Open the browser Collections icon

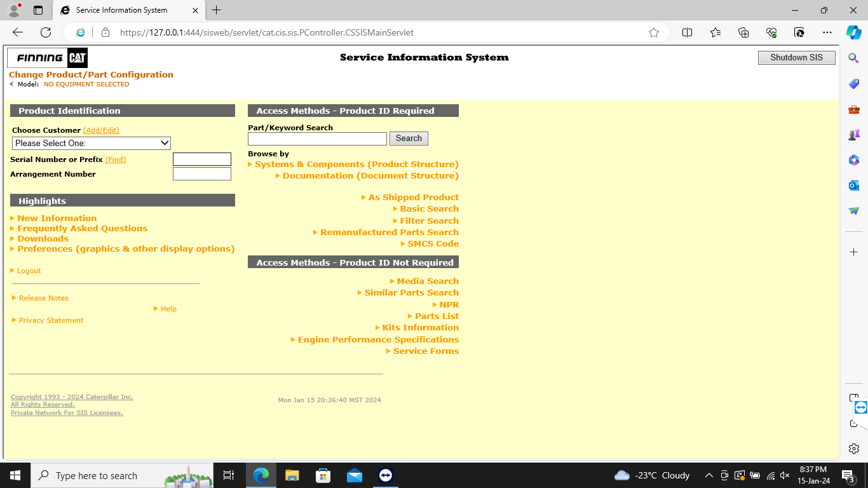(743, 32)
